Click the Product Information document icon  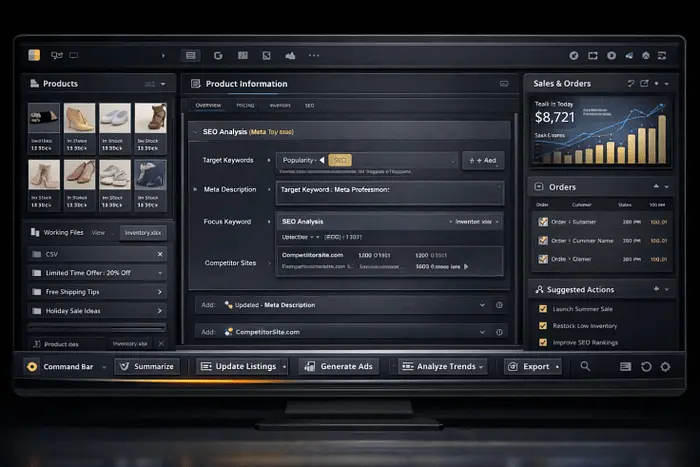(x=194, y=84)
